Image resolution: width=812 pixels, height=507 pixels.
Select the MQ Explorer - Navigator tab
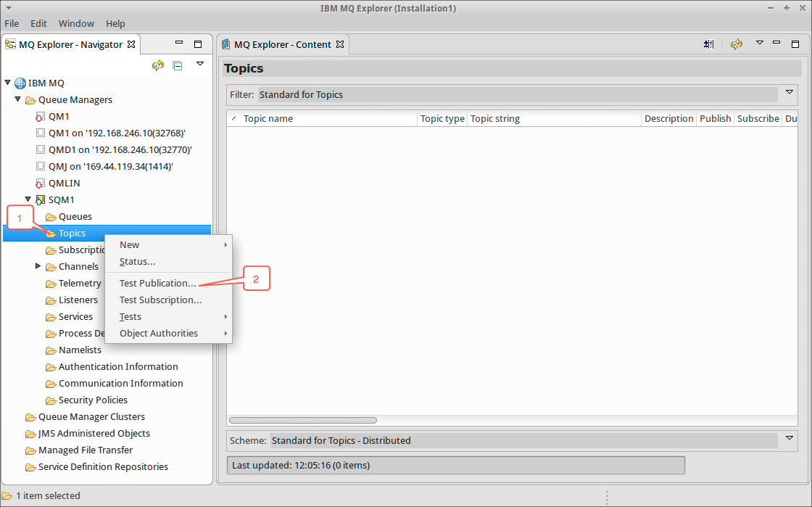point(70,44)
